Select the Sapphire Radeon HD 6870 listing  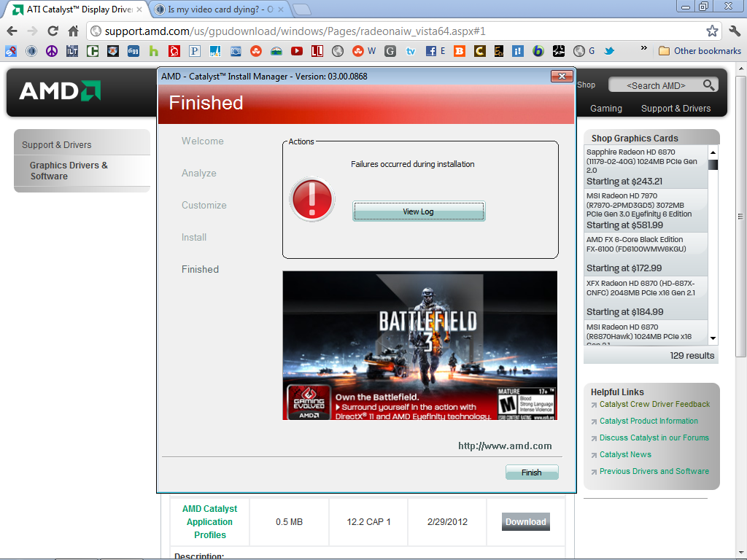(x=646, y=167)
